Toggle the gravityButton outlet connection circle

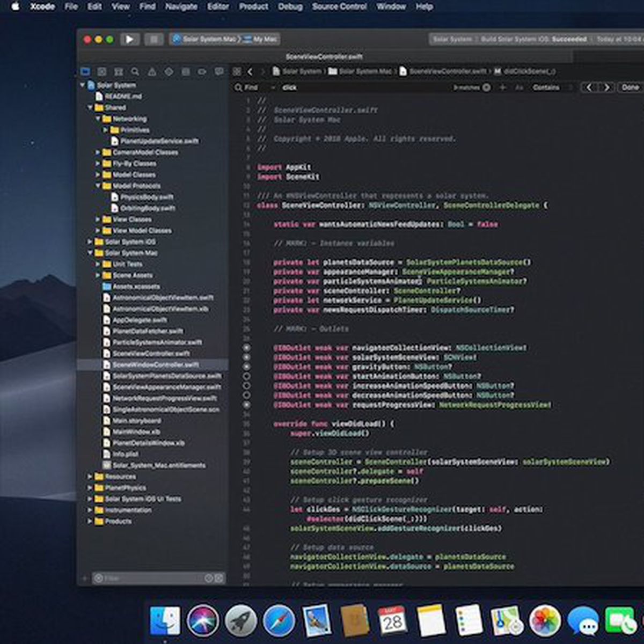point(247,367)
